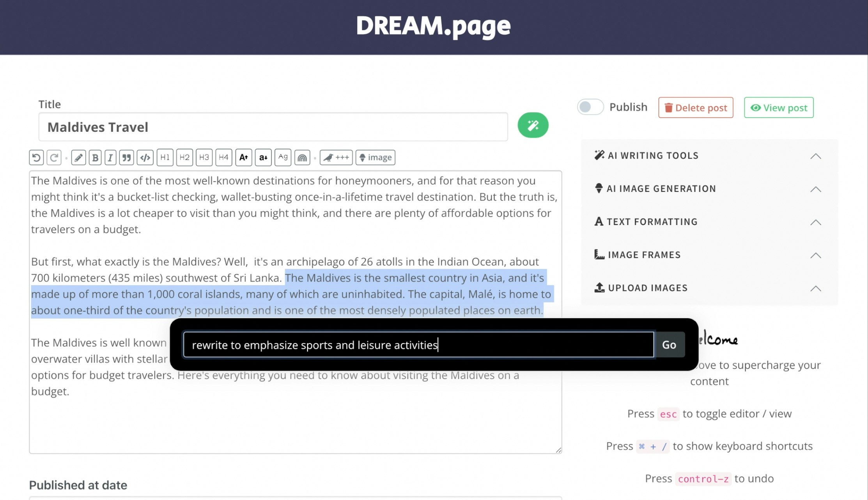Apply H3 heading

click(204, 158)
